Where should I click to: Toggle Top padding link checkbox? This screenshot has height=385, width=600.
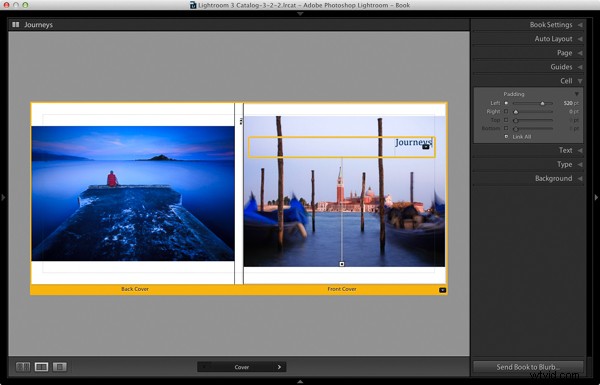tap(506, 120)
